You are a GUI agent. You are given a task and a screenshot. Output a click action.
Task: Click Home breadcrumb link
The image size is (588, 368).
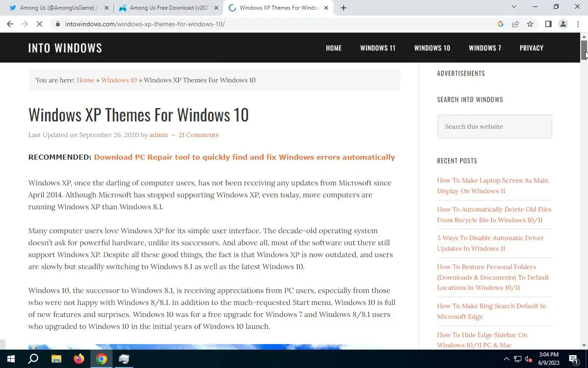pos(85,80)
